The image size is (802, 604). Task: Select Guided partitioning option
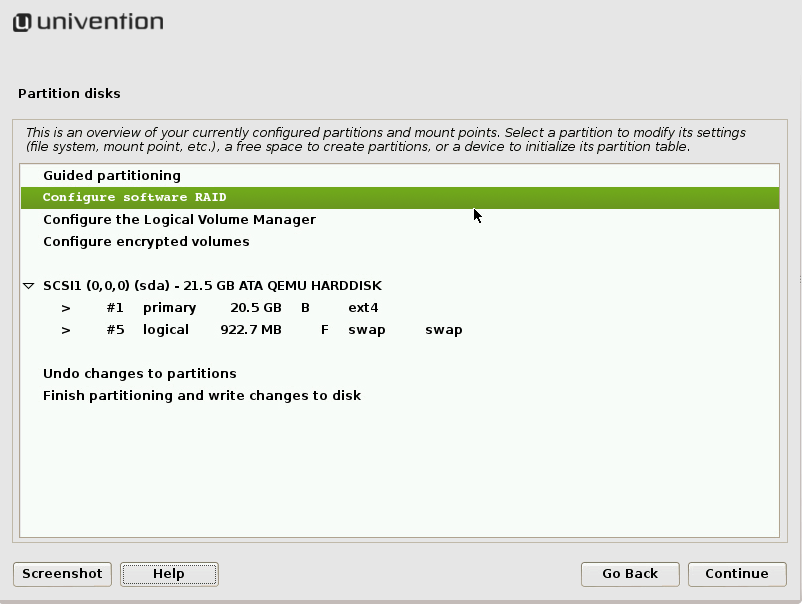(111, 176)
